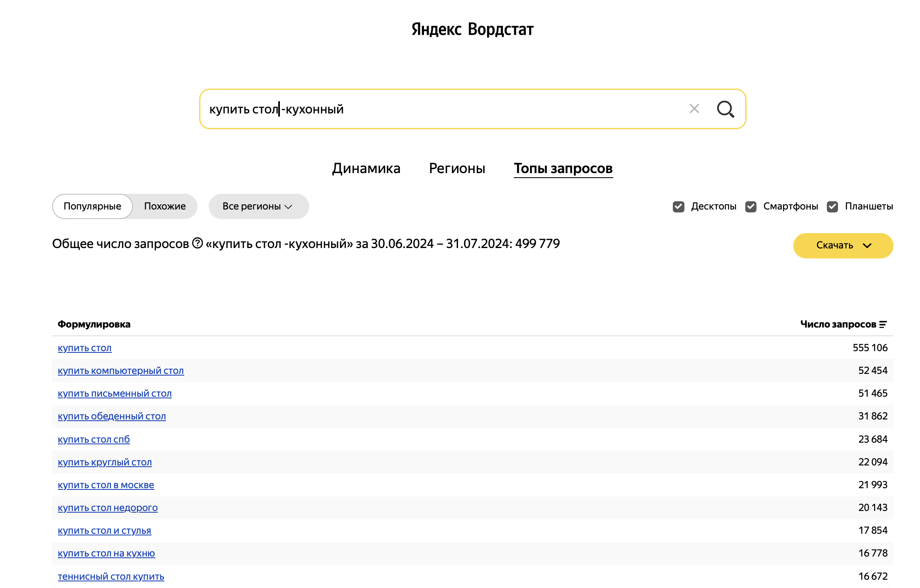920x588 pixels.
Task: Click the magnifying glass search icon
Action: click(725, 109)
